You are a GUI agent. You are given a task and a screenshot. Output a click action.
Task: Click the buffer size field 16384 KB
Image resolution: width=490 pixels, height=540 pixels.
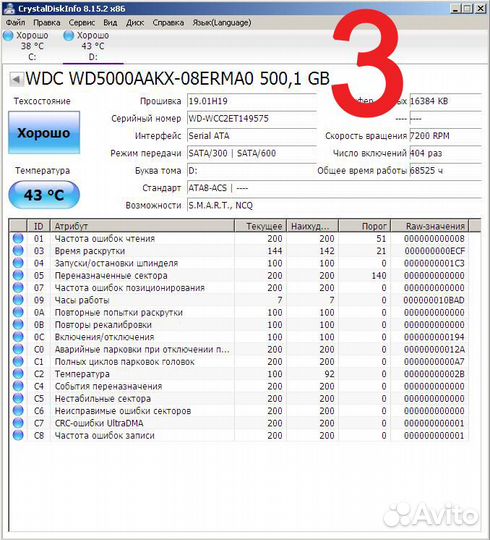445,101
